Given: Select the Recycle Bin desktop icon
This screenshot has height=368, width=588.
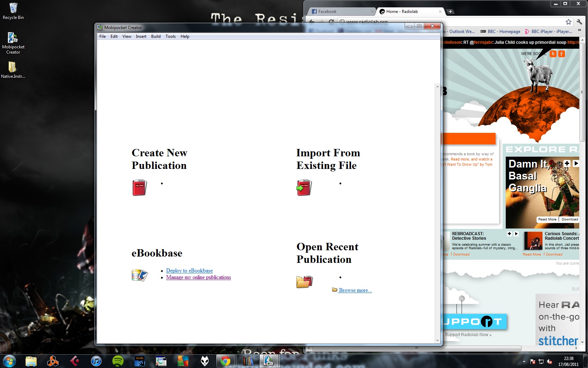Looking at the screenshot, I should pos(13,11).
